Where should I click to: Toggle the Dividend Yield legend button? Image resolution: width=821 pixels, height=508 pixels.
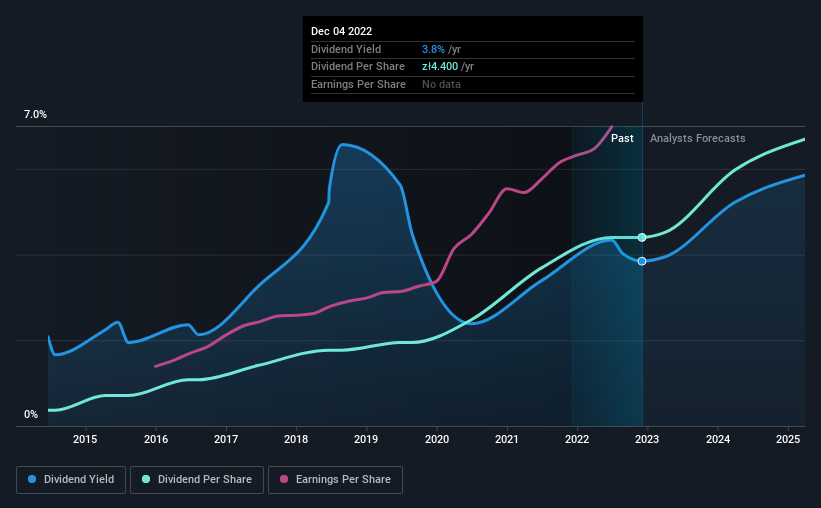[x=71, y=480]
